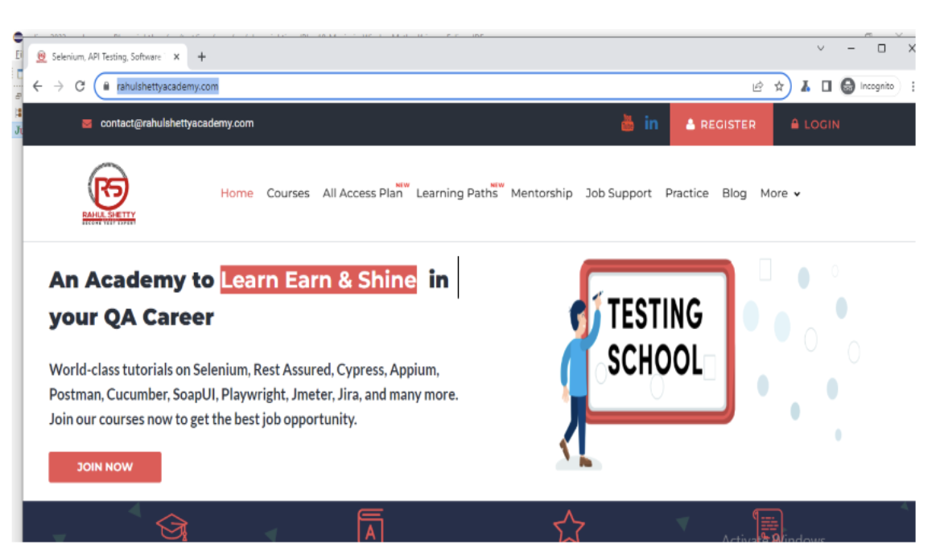
Task: Click the REGISTER button
Action: [x=721, y=125]
